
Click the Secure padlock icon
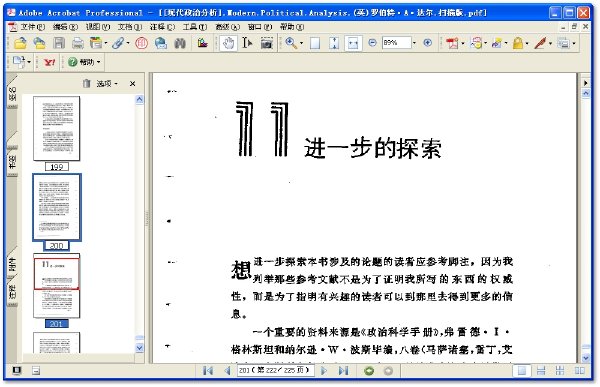coord(518,43)
